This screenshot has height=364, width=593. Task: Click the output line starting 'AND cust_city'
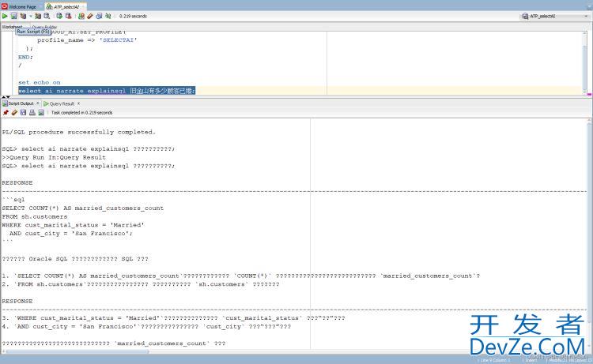(71, 234)
